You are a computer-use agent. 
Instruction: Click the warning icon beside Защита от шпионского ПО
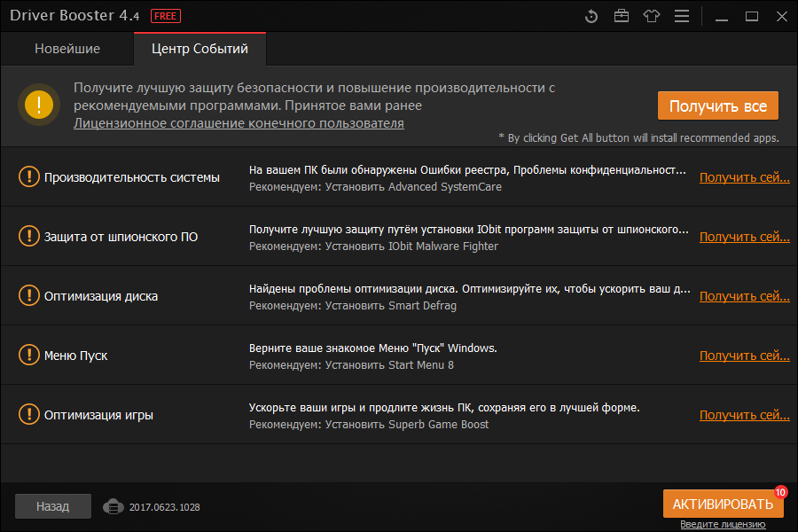coord(29,236)
